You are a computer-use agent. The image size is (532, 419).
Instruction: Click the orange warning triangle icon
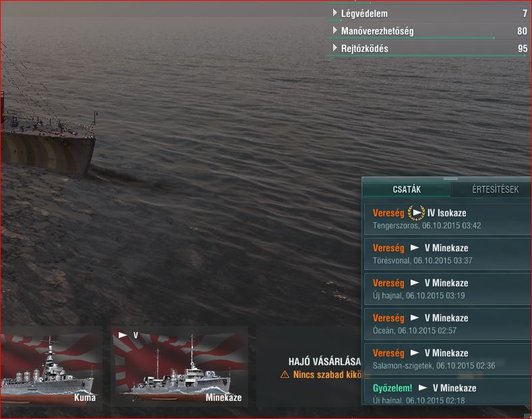(285, 375)
